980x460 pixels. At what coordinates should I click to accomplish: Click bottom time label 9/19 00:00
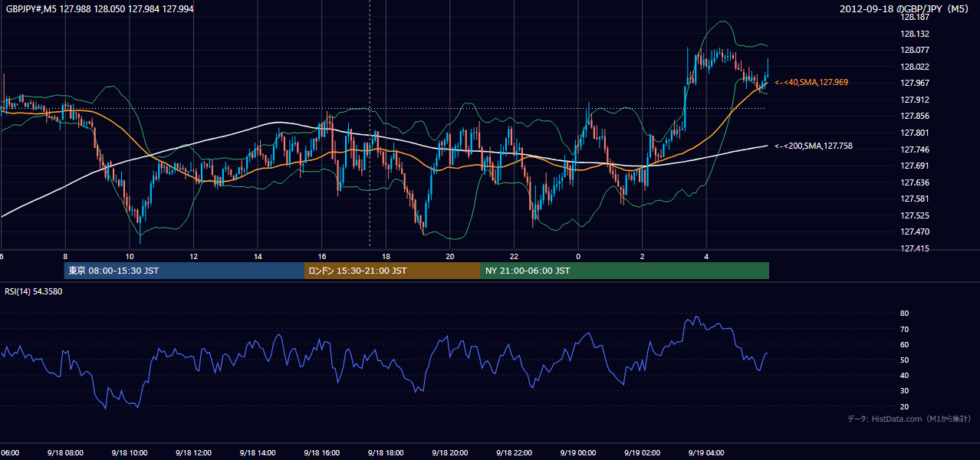coord(578,453)
